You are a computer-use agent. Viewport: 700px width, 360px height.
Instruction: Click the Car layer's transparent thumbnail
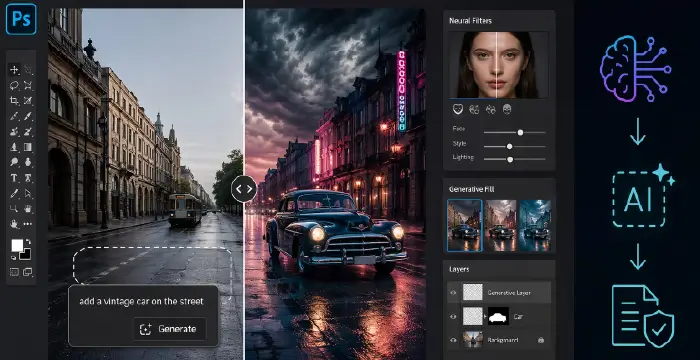click(473, 316)
